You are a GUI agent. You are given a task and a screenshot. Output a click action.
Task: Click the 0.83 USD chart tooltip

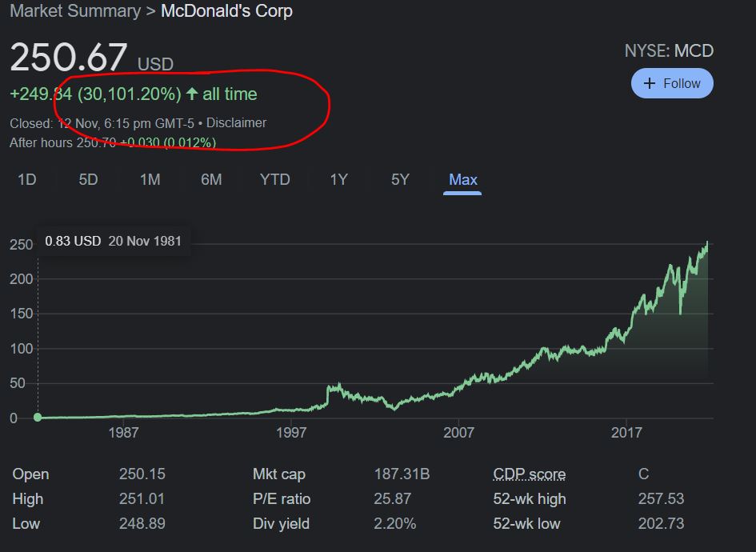[113, 241]
